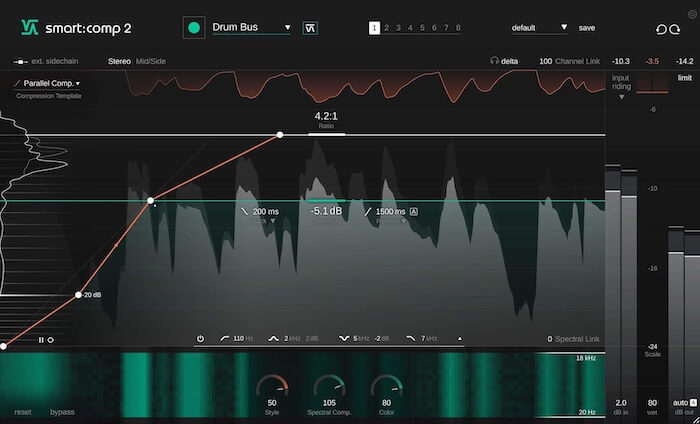Image resolution: width=700 pixels, height=424 pixels.
Task: Click the sonible icon beside the Drum Bus profile
Action: point(310,28)
